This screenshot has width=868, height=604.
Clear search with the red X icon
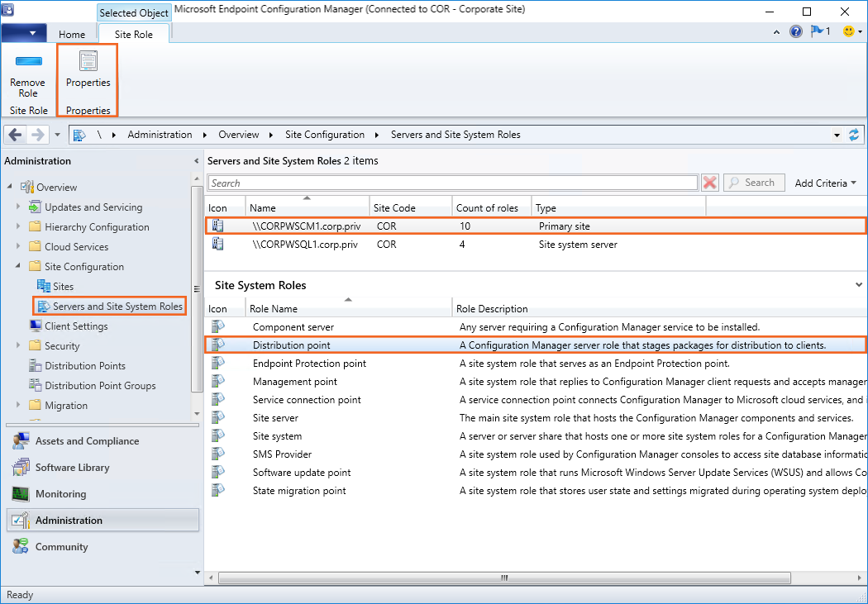709,183
